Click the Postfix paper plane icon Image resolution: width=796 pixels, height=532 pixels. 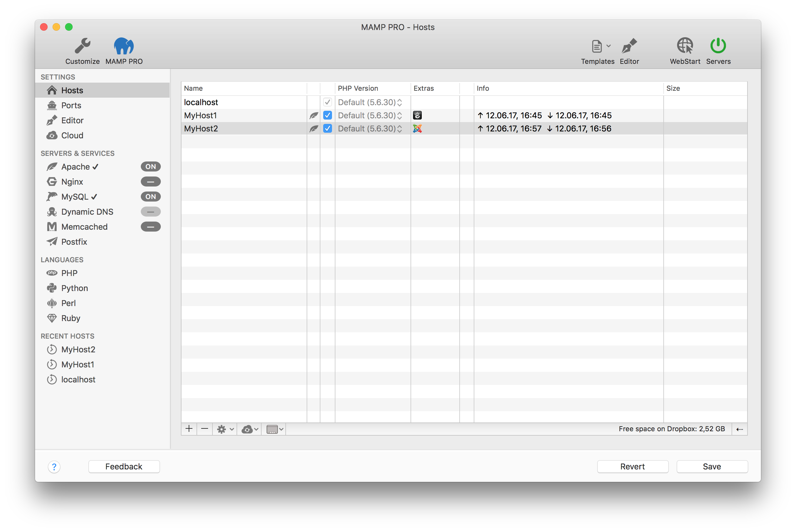point(52,242)
